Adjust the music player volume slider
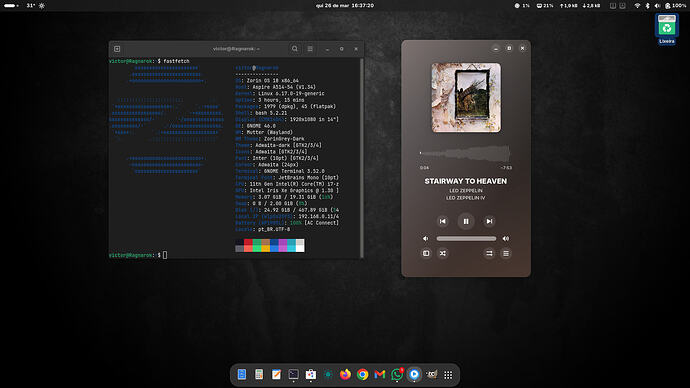The height and width of the screenshot is (388, 690). coord(466,238)
